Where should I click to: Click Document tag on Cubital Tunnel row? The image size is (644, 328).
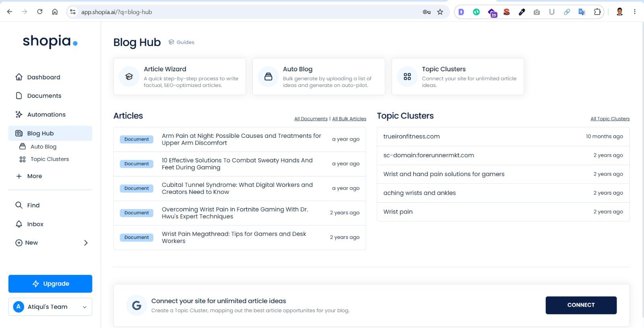coord(136,189)
